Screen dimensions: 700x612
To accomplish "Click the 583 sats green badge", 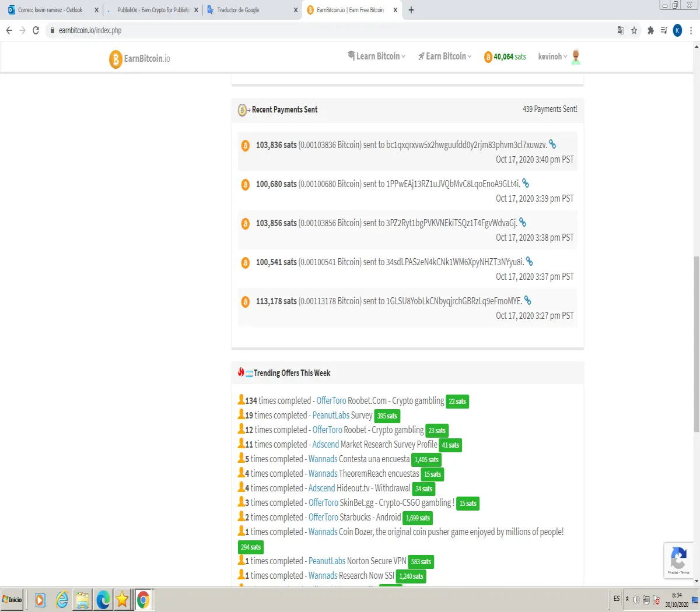I will [421, 562].
